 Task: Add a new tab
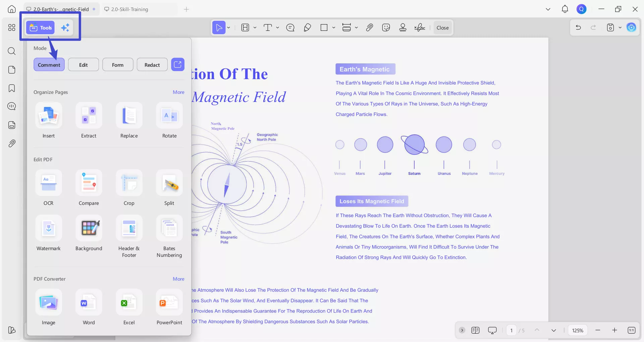[186, 9]
